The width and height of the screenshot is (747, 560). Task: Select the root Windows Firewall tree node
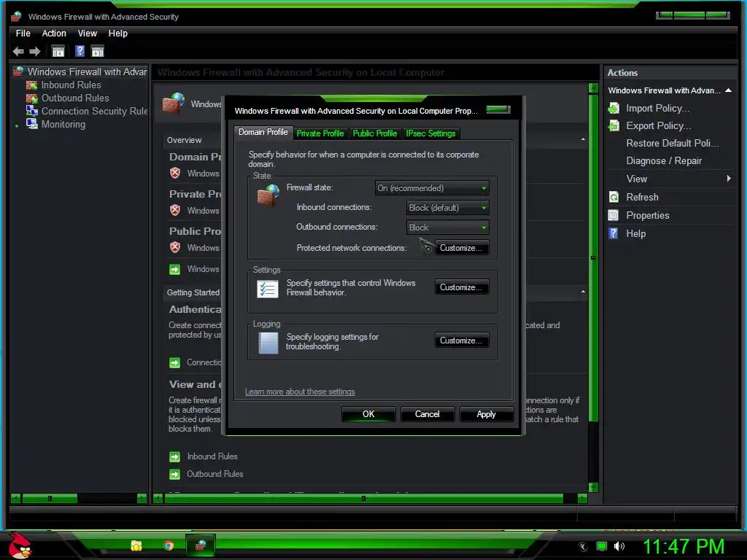tap(88, 71)
